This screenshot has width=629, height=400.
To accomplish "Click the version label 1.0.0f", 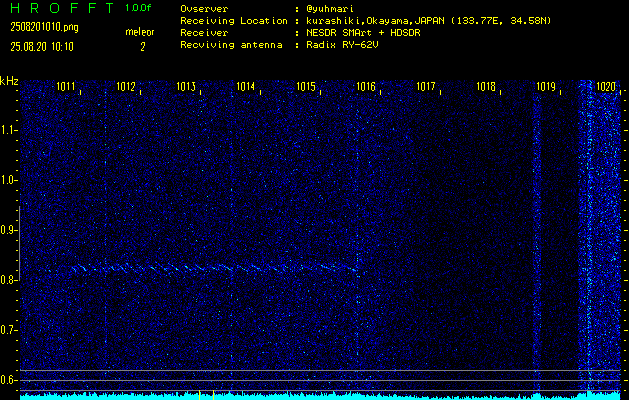I will coord(138,8).
